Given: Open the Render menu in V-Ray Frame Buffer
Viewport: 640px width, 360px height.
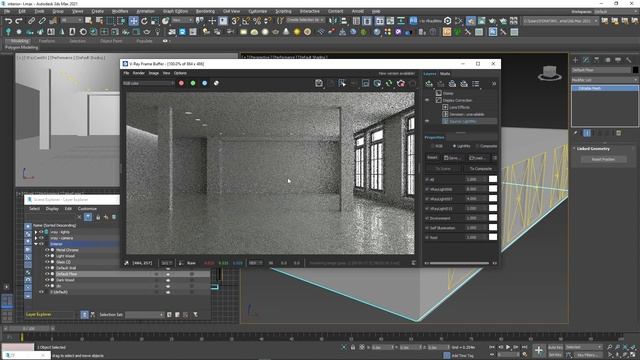Looking at the screenshot, I should [x=139, y=73].
